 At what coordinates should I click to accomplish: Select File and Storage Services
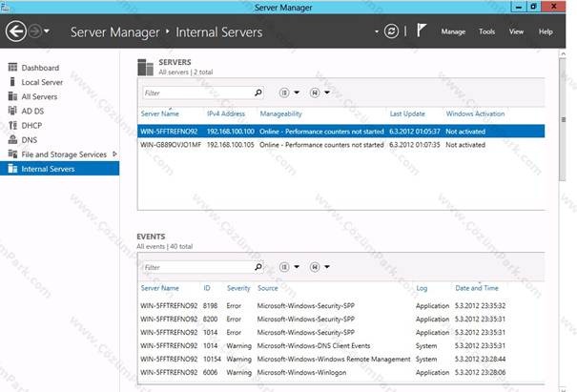64,155
